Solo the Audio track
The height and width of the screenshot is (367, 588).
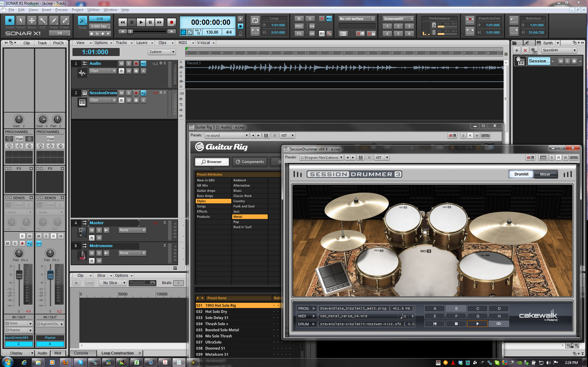[x=129, y=64]
